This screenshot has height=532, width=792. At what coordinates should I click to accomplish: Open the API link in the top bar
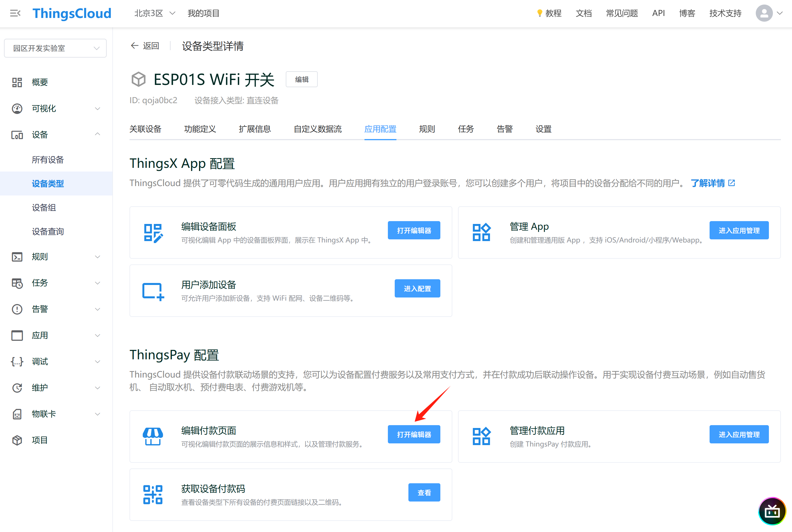[658, 13]
